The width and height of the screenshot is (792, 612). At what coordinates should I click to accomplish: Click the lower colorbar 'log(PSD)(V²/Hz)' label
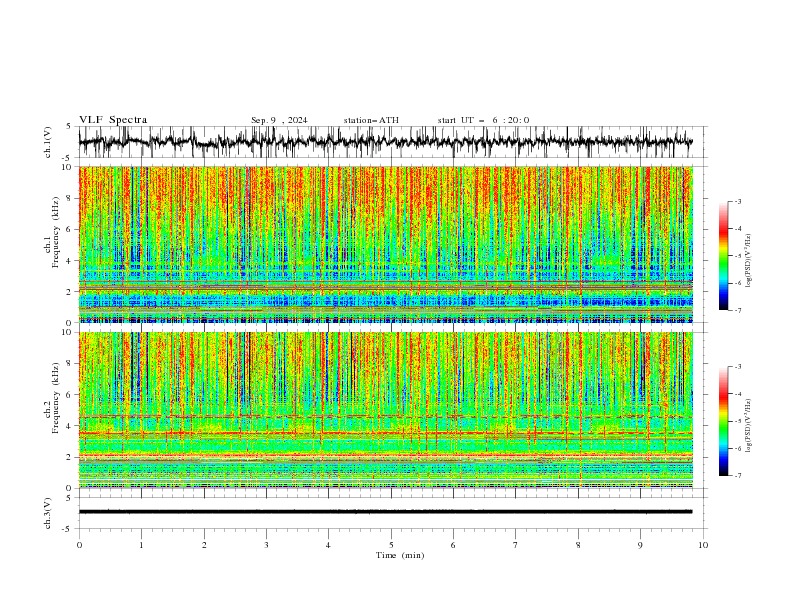749,426
